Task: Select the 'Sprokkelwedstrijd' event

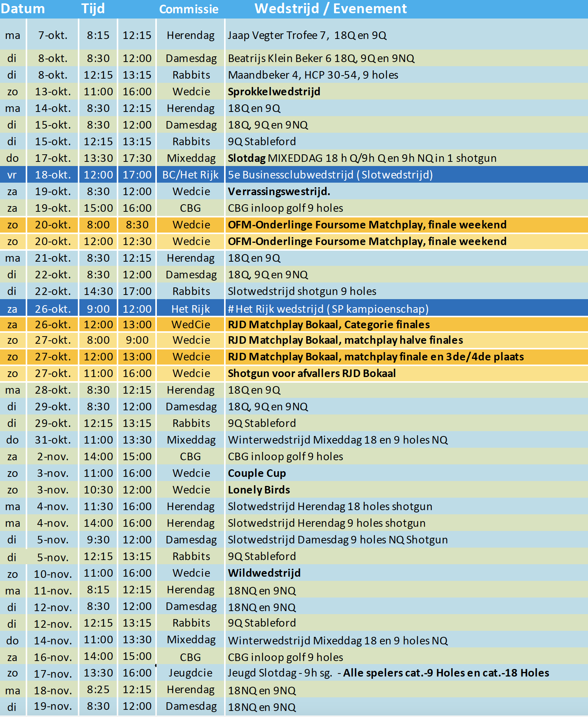Action: 274,92
